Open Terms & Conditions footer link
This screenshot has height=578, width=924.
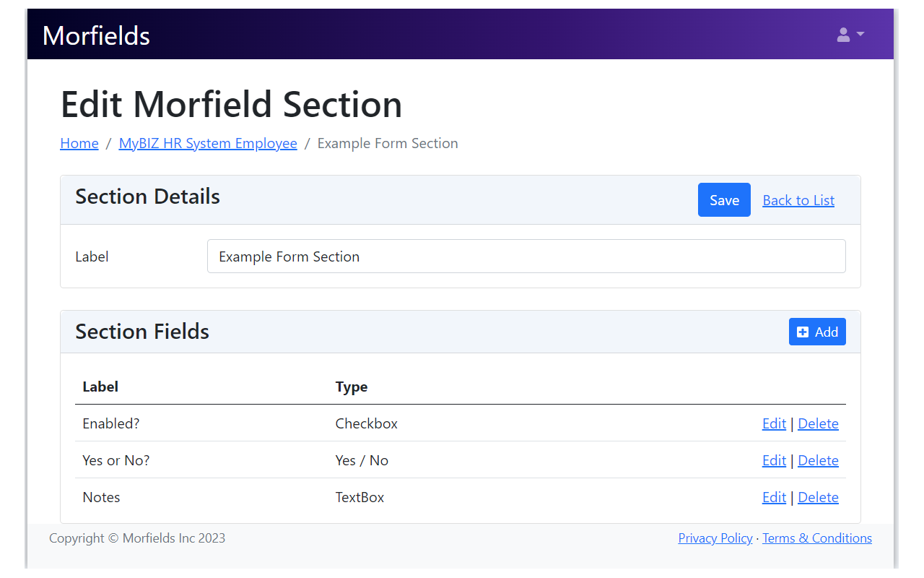[x=817, y=538]
